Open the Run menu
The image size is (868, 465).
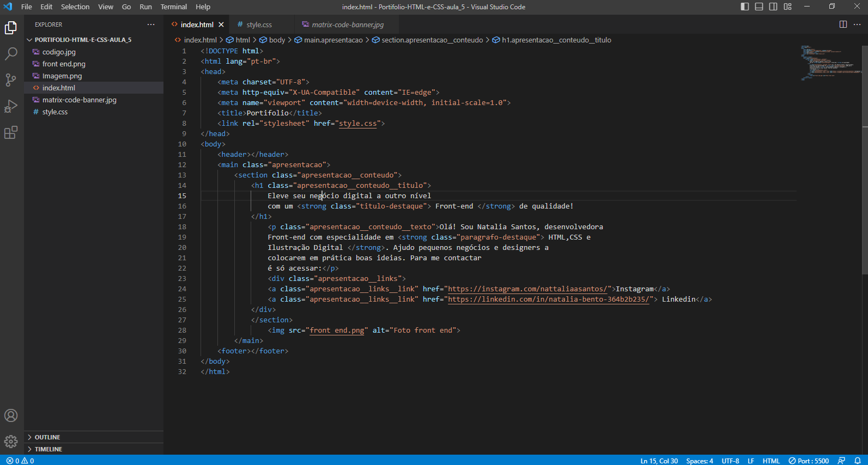[145, 7]
